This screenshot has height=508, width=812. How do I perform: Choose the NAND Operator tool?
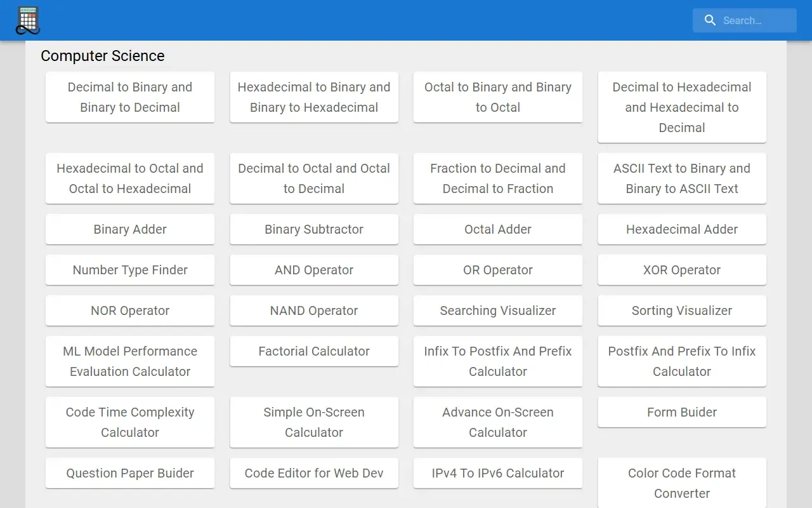click(x=314, y=311)
